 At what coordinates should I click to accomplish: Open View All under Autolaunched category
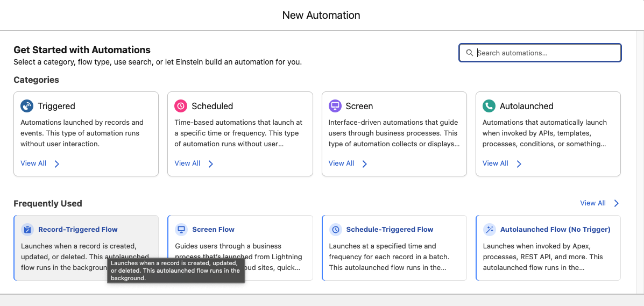tap(495, 163)
